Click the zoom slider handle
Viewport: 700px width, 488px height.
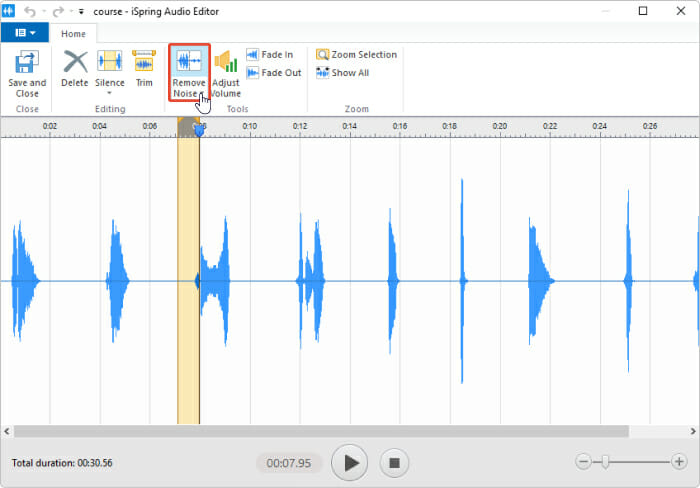tap(605, 462)
